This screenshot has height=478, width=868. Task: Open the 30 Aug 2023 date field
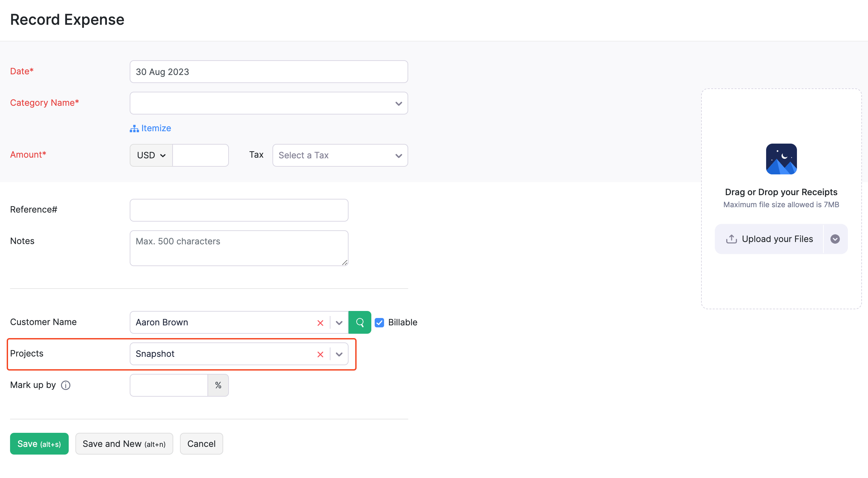pyautogui.click(x=268, y=71)
